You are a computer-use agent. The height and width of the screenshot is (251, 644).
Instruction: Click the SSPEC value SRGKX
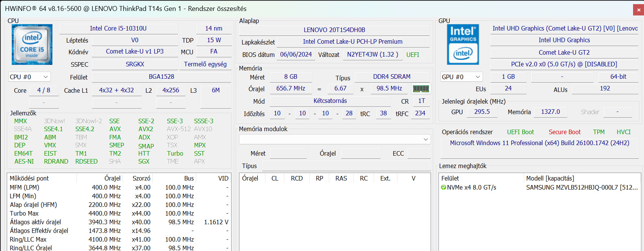coord(135,64)
